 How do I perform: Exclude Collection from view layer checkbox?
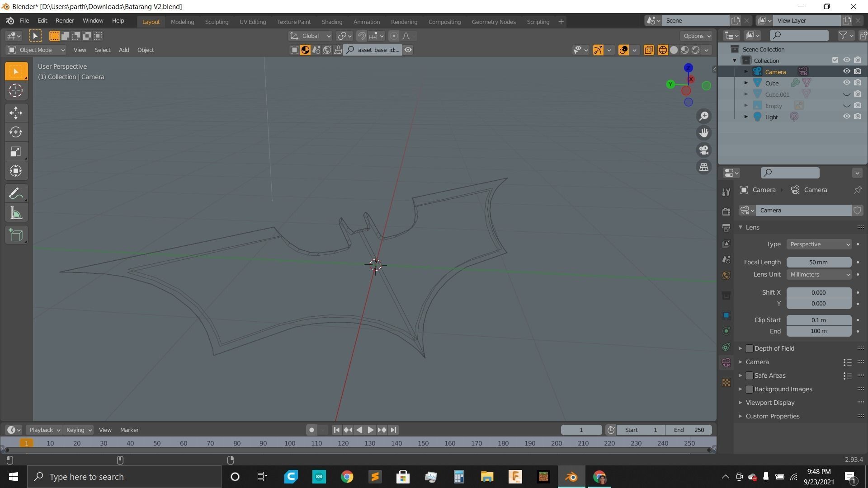point(835,60)
